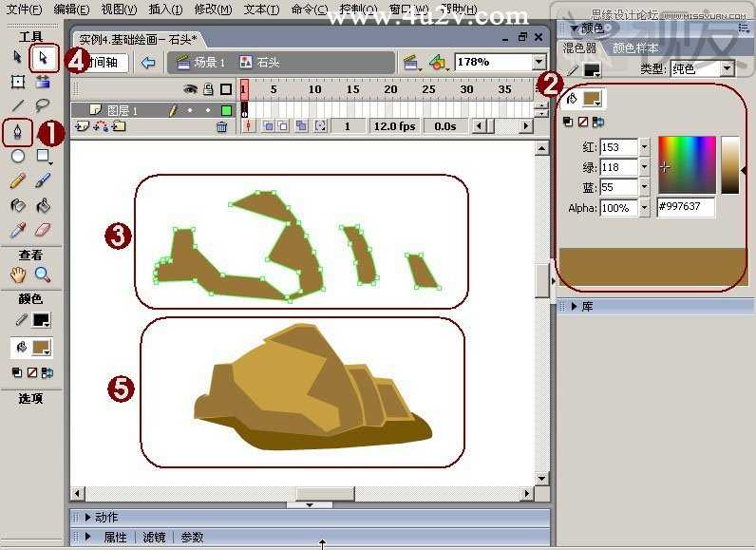Screen dimensions: 756x550
Task: Select the Pen tool
Action: click(x=18, y=132)
